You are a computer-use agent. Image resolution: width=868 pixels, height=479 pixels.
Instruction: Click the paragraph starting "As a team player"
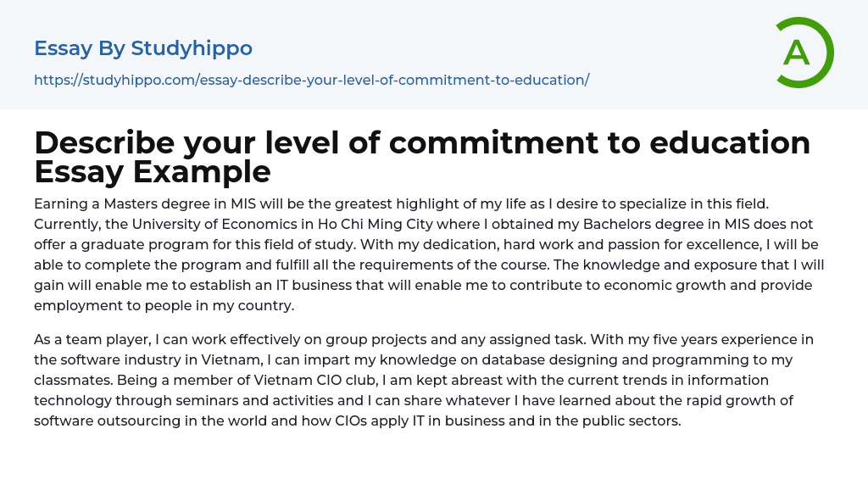pos(424,380)
